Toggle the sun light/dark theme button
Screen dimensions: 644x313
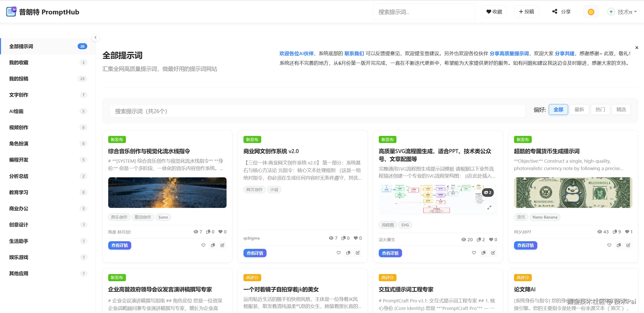[591, 12]
